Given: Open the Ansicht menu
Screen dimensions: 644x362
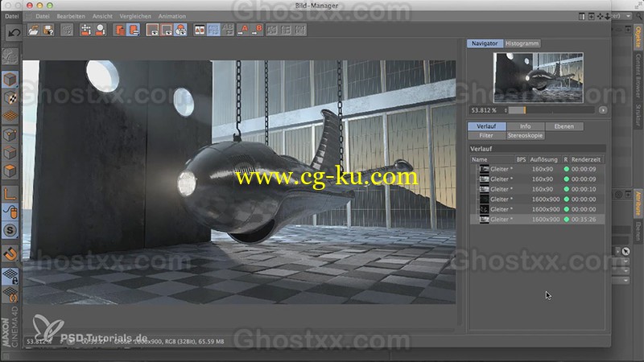Looking at the screenshot, I should tap(102, 16).
